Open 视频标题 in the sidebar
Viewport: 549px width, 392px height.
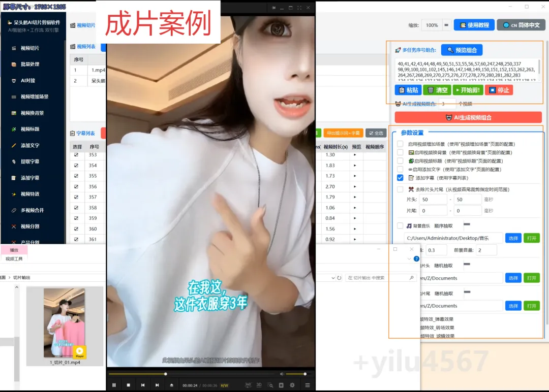tap(30, 129)
